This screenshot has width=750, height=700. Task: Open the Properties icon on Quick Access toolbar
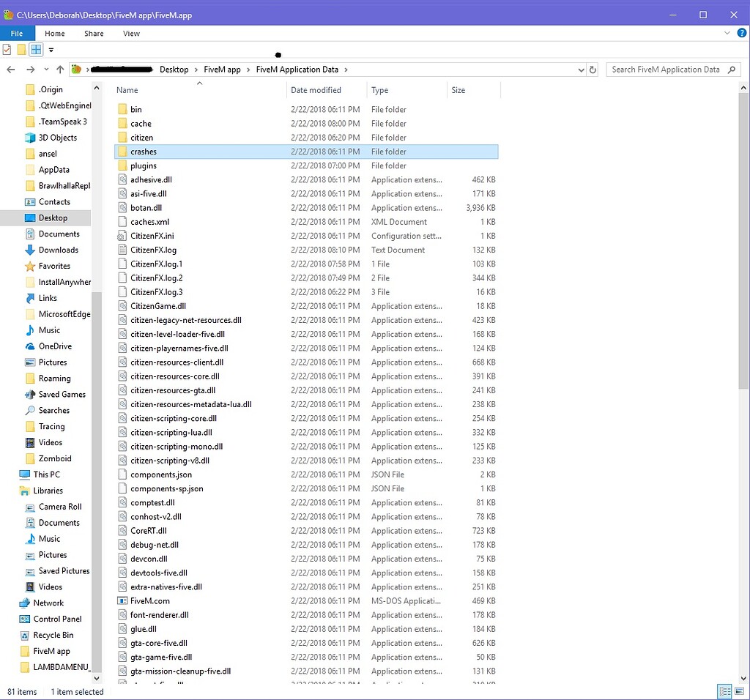point(5,49)
